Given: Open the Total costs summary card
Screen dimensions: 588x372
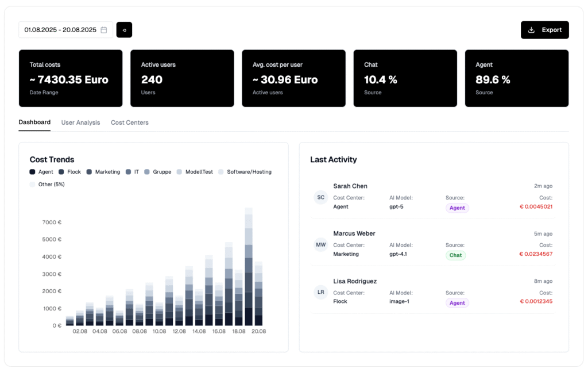Looking at the screenshot, I should pyautogui.click(x=71, y=78).
